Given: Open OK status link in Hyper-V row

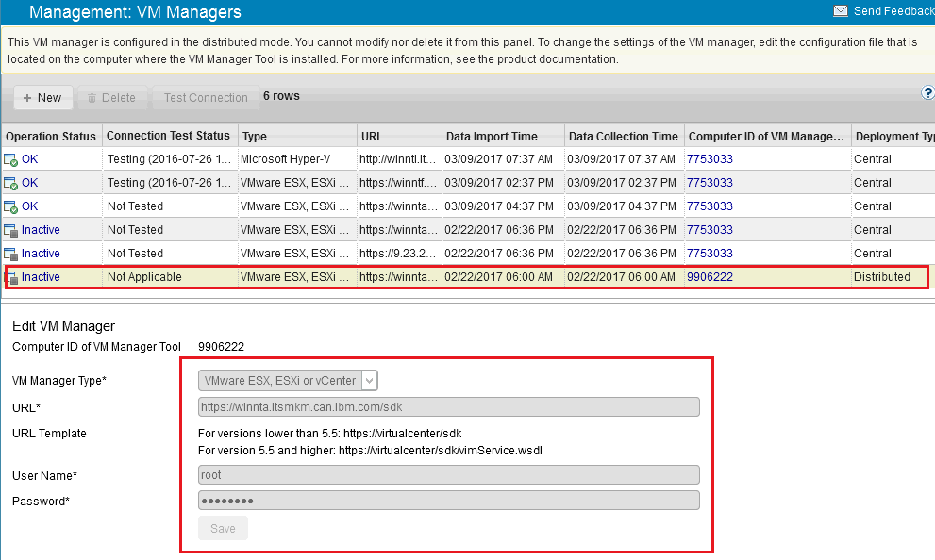Looking at the screenshot, I should click(30, 159).
